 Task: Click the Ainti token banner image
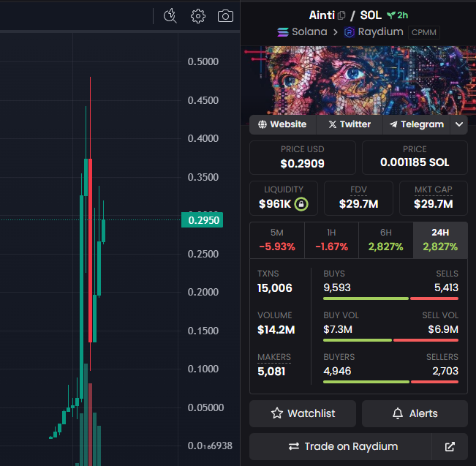(x=358, y=80)
